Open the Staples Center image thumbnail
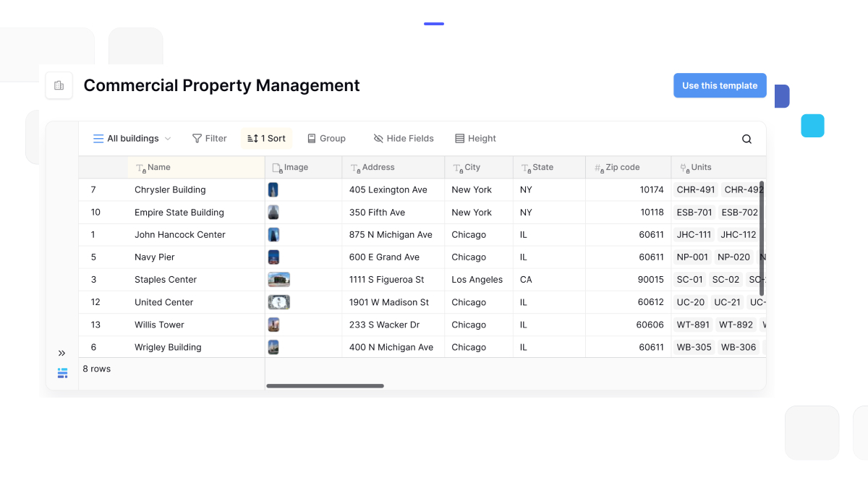The height and width of the screenshot is (488, 868). (278, 279)
